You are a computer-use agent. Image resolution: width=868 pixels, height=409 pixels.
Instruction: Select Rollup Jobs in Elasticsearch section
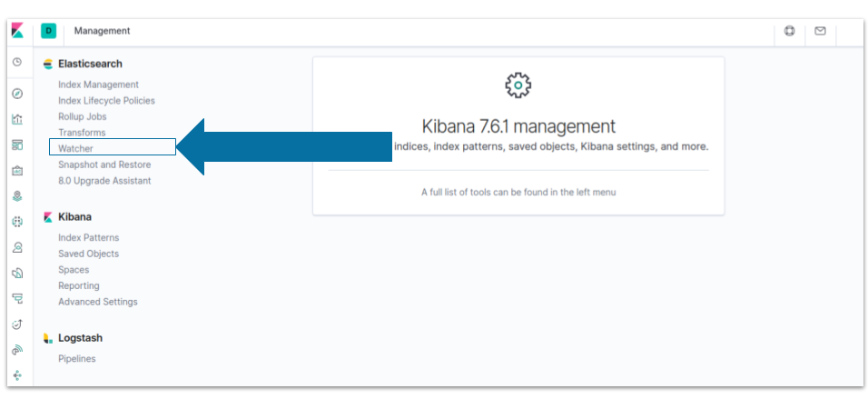click(83, 117)
